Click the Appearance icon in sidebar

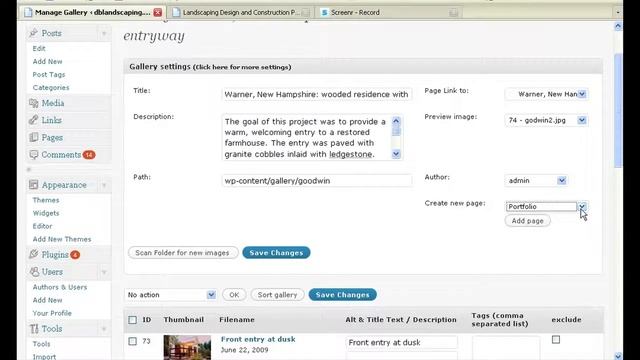tap(34, 185)
